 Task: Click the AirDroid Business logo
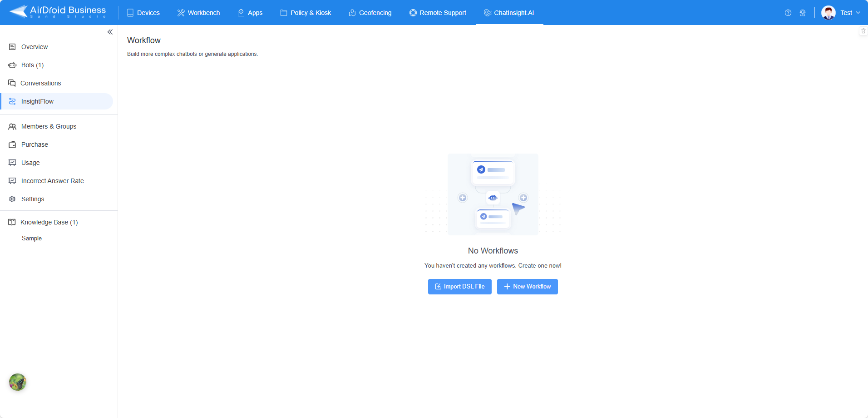(58, 12)
